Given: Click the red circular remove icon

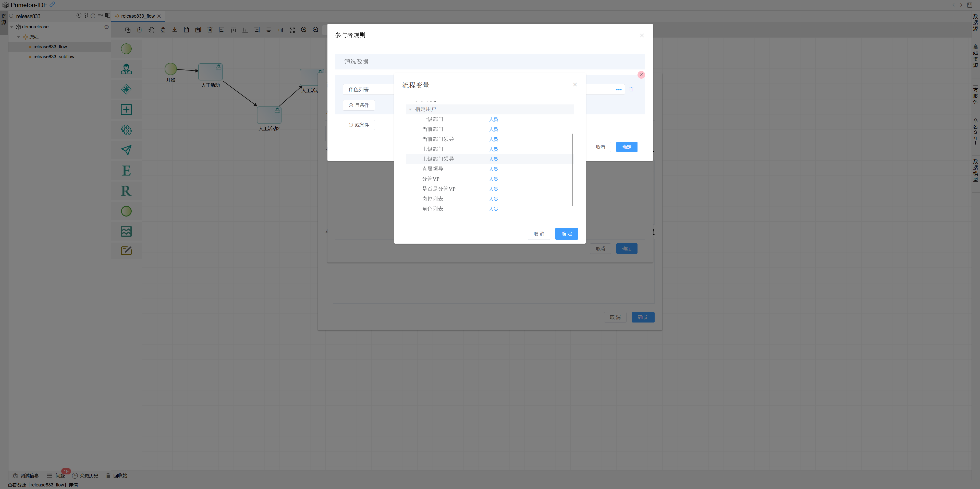Looking at the screenshot, I should pos(641,75).
